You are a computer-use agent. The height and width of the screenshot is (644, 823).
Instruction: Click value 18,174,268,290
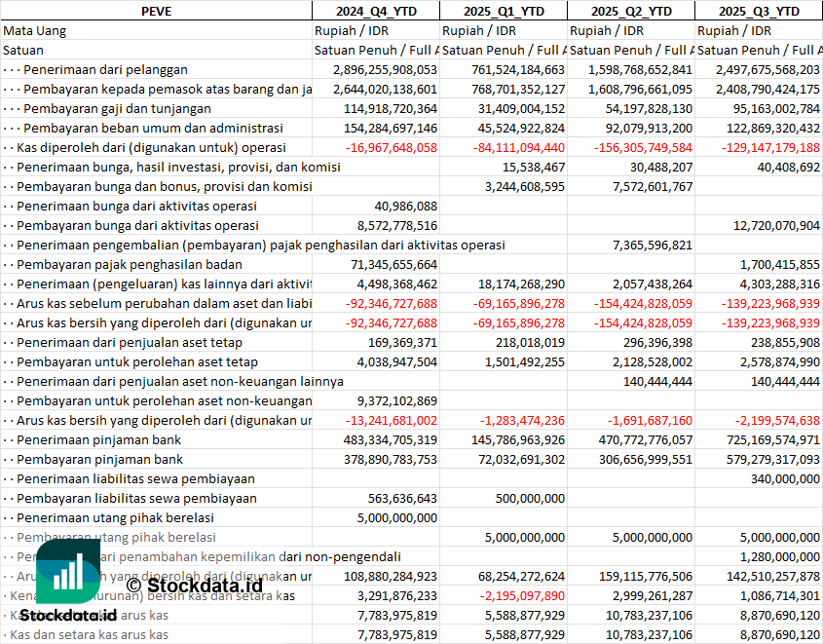click(521, 284)
